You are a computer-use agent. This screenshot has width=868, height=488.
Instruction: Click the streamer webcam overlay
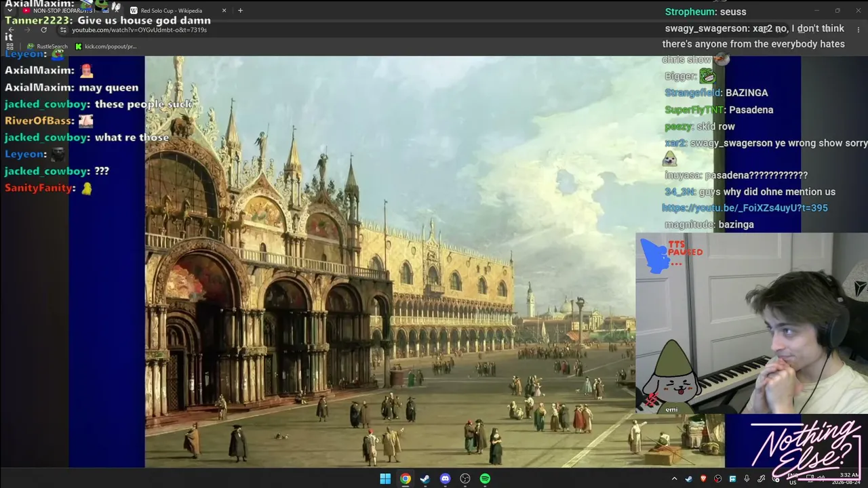(x=751, y=323)
